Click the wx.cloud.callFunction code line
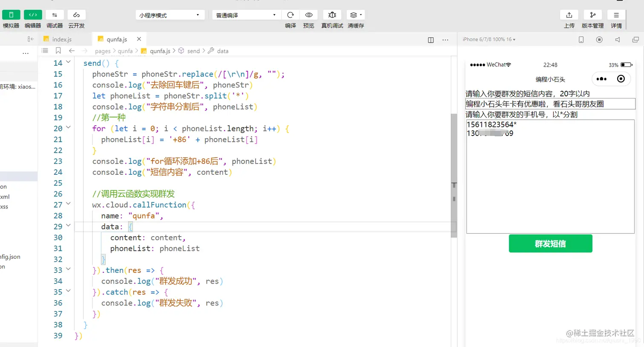Viewport: 644px width, 347px height. (x=144, y=205)
